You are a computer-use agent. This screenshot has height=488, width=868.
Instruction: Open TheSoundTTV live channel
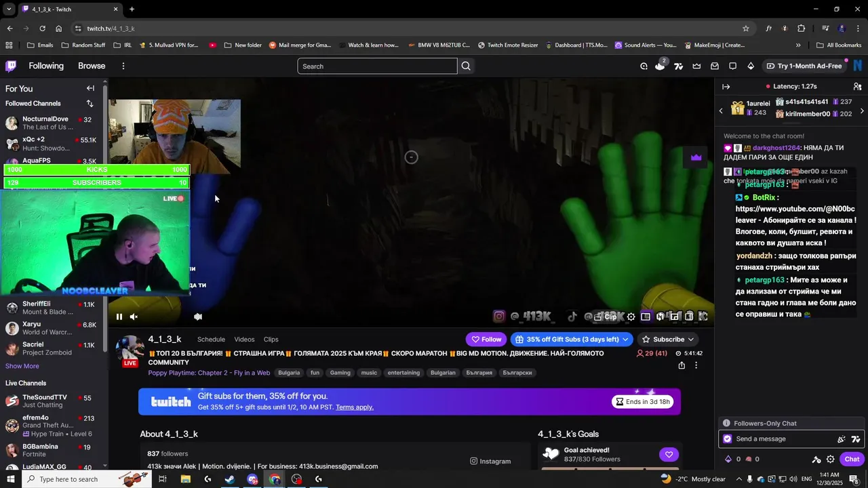click(53, 401)
